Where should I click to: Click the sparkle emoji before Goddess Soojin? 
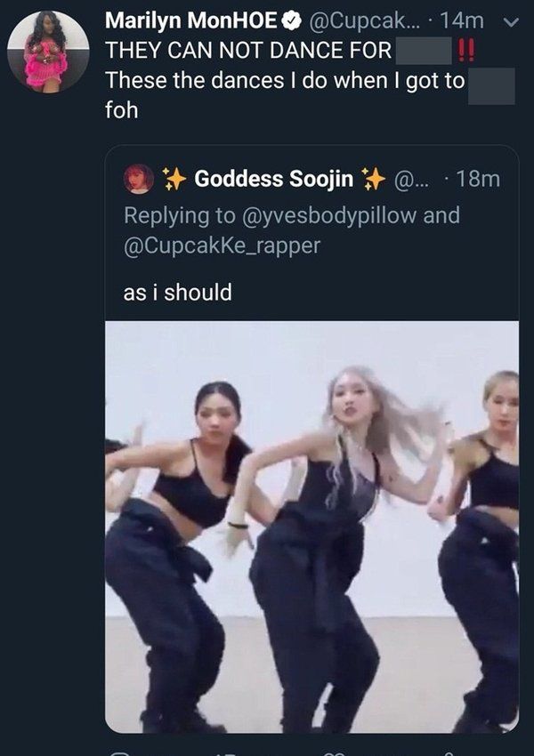click(x=174, y=179)
